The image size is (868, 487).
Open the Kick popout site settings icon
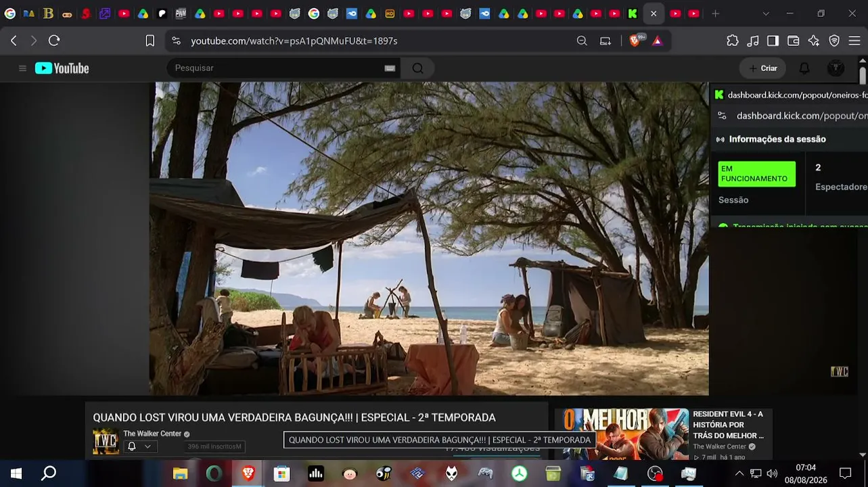pos(722,116)
